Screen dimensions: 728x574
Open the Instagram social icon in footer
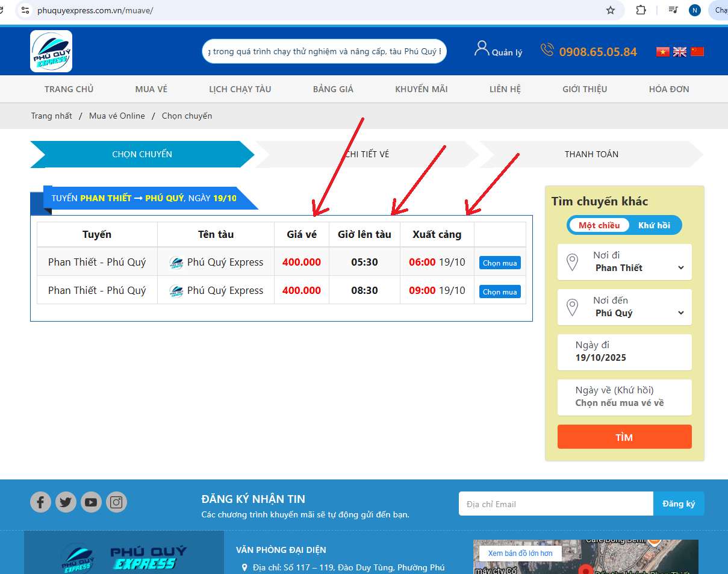pos(116,502)
